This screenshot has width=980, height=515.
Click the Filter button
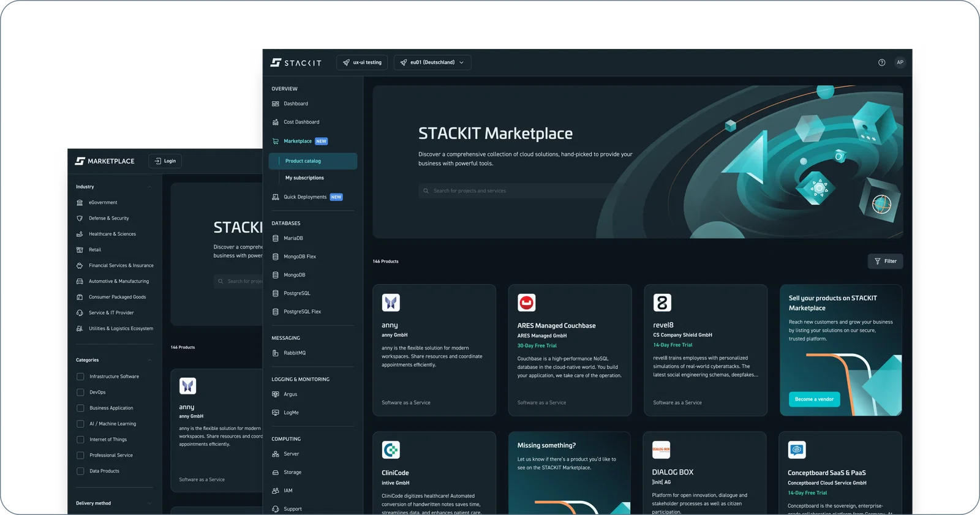point(885,261)
